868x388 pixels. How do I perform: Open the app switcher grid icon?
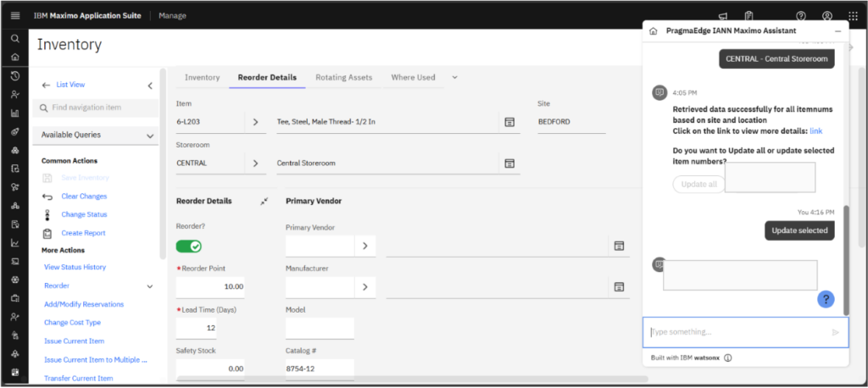(853, 16)
